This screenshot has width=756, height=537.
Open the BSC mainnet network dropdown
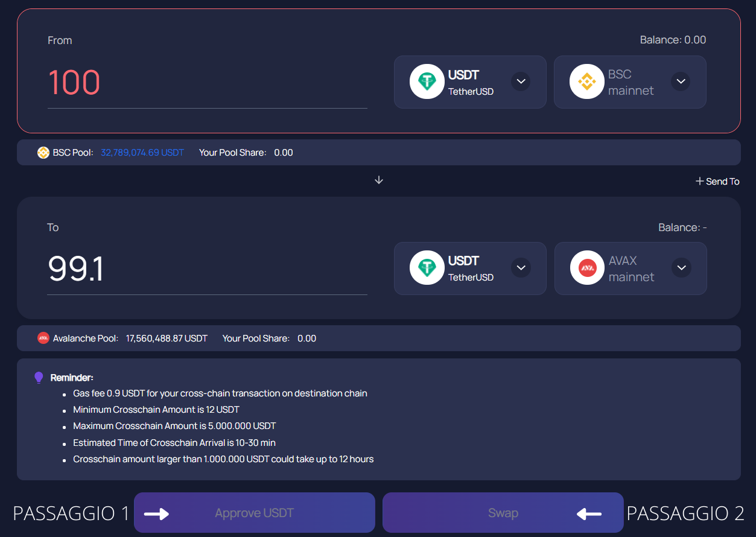click(x=681, y=81)
